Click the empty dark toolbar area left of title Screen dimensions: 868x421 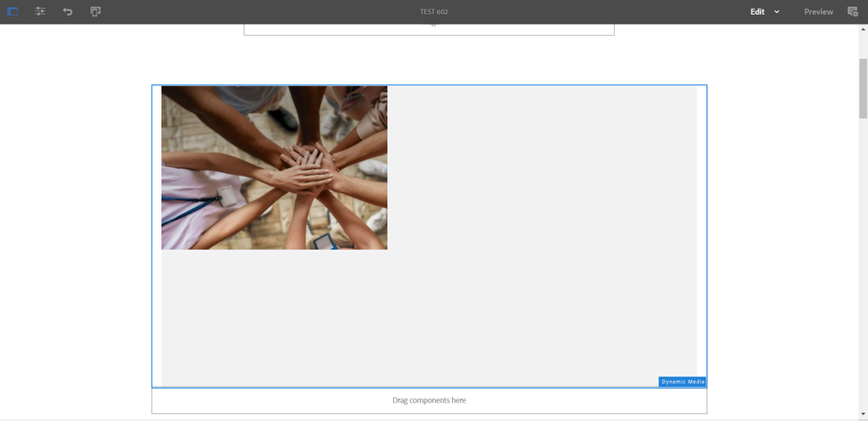tap(261, 11)
